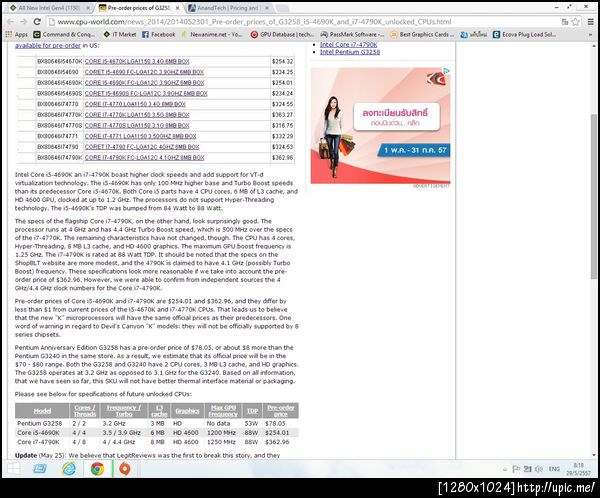Open Facebook bookmark
The image size is (600, 498).
pos(158,34)
